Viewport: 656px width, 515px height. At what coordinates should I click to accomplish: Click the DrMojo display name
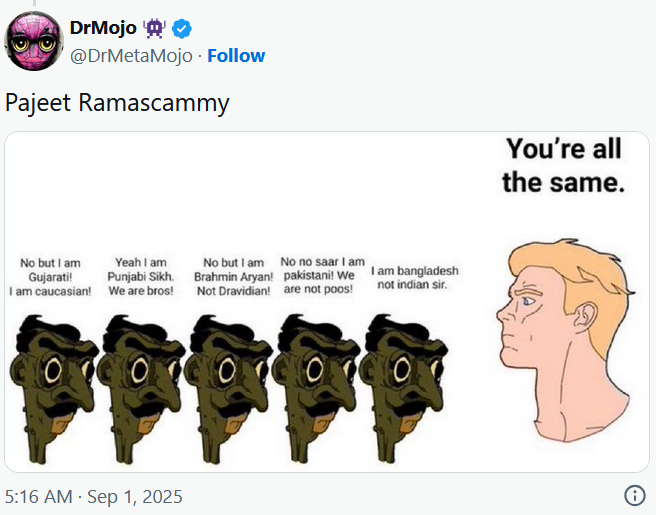103,27
